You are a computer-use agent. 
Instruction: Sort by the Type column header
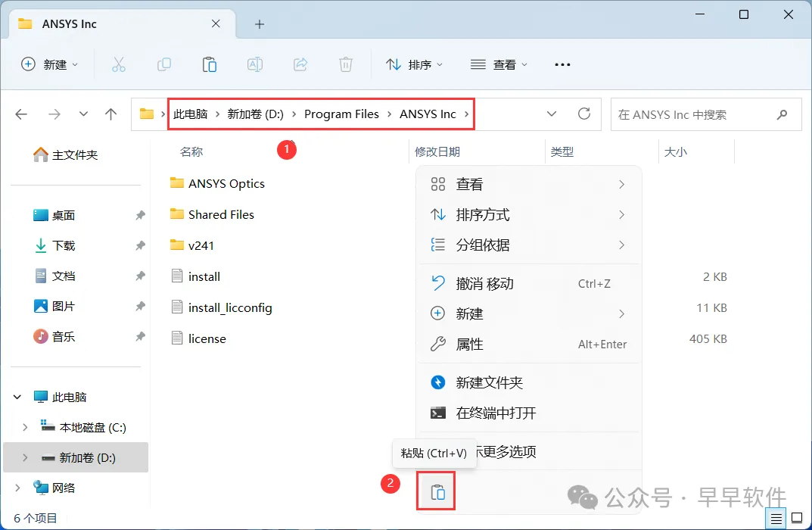562,151
